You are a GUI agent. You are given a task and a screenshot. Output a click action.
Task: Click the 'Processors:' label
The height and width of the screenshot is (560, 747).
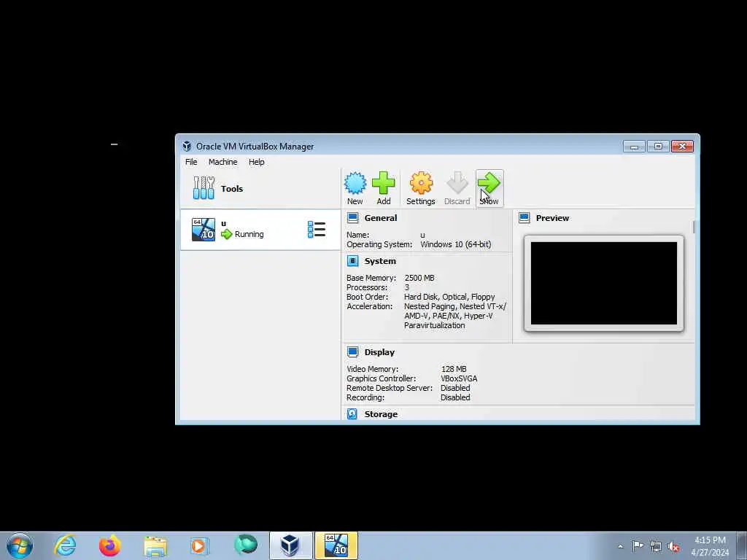[367, 287]
